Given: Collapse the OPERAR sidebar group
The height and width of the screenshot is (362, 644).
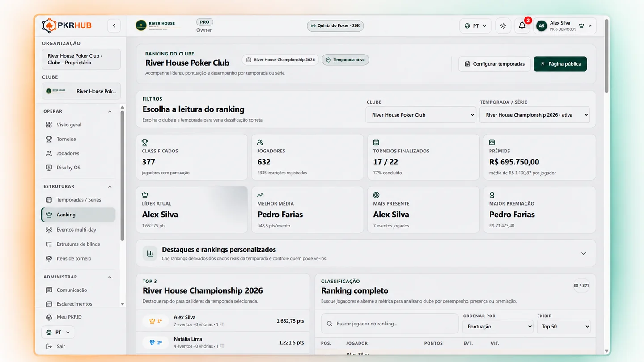Looking at the screenshot, I should pos(110,111).
